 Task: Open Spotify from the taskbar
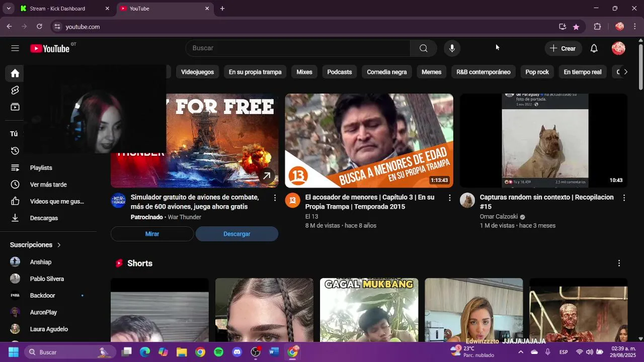click(218, 352)
